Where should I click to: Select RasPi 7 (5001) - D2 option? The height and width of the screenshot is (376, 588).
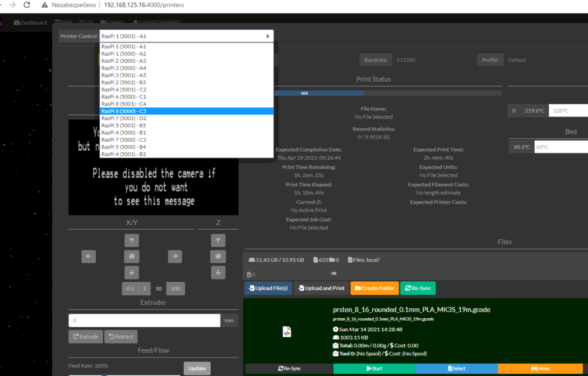point(186,118)
